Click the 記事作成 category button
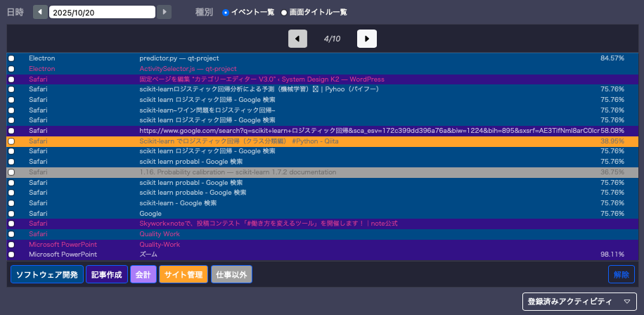644x315 pixels. click(107, 274)
